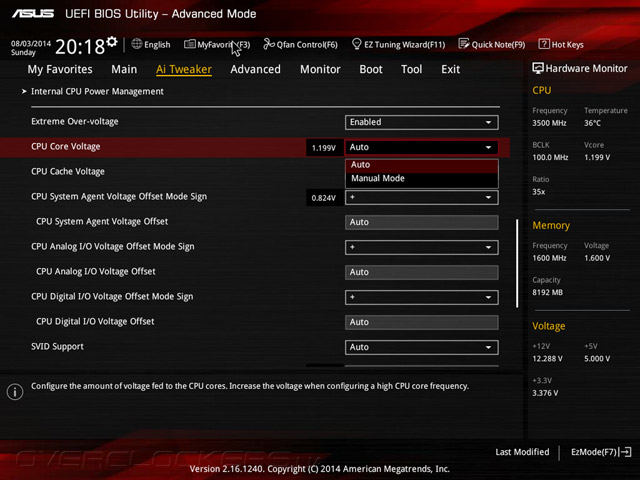The height and width of the screenshot is (480, 640).
Task: Click the 35x ratio value
Action: tap(539, 192)
